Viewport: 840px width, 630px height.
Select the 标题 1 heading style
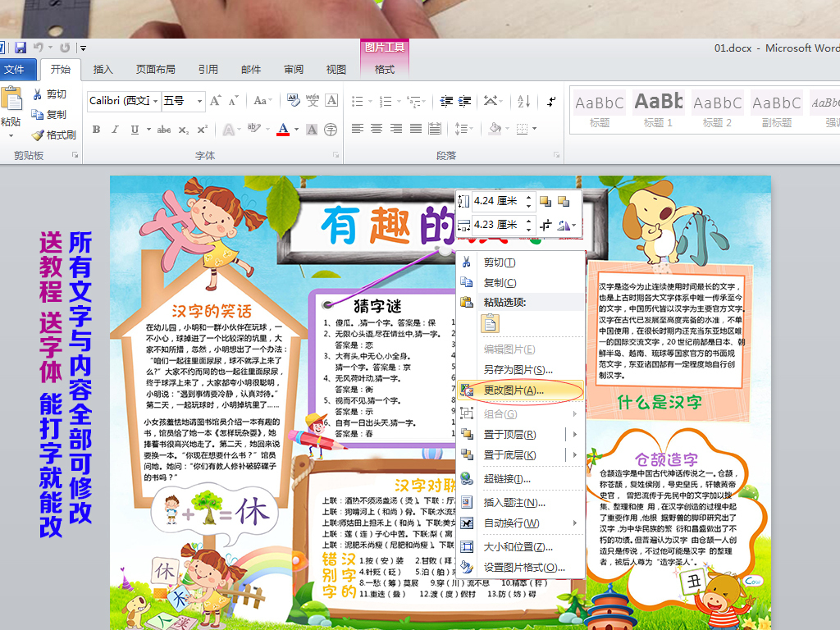(x=659, y=111)
